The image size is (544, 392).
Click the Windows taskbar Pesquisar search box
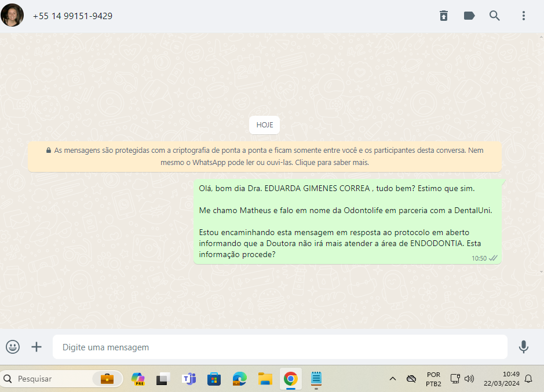click(x=62, y=379)
